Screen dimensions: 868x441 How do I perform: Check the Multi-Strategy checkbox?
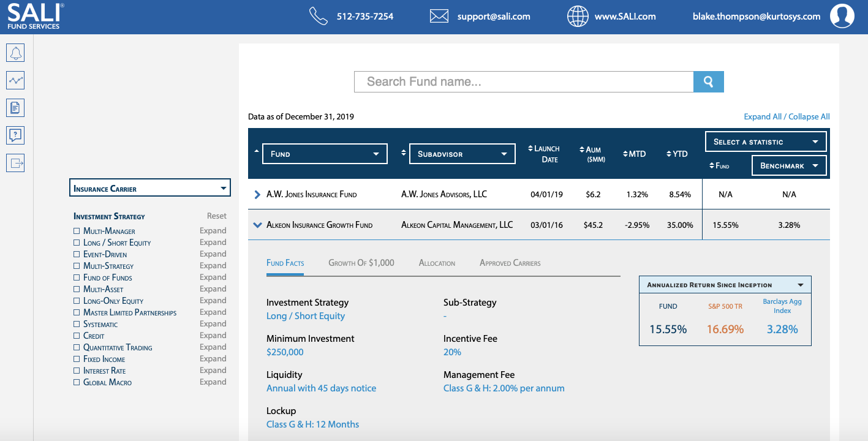click(77, 266)
